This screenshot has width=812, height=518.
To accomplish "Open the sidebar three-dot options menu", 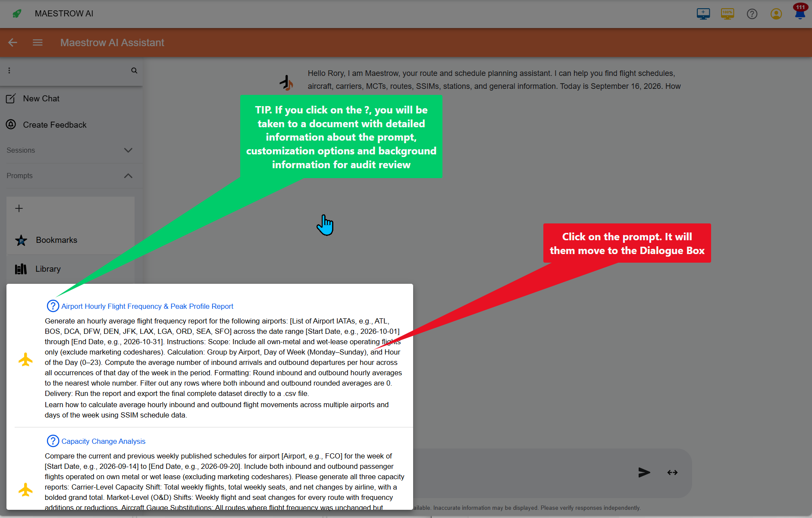I will point(9,70).
